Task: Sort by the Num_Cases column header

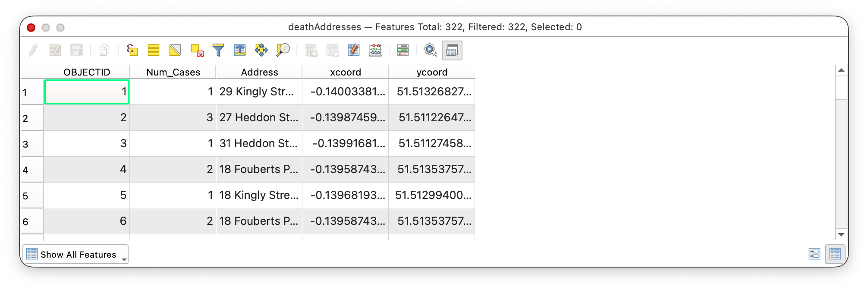Action: (x=173, y=72)
